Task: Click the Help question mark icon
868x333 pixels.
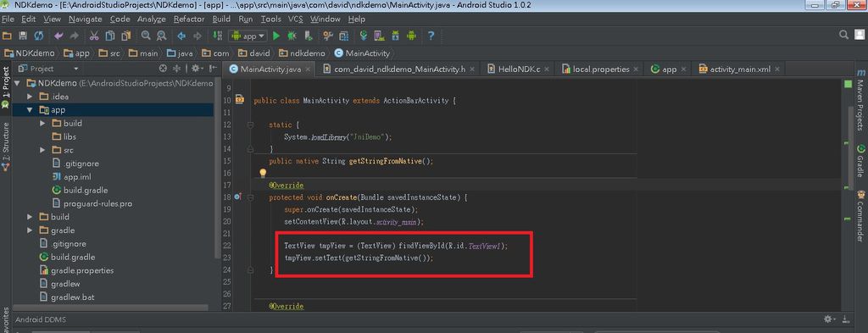Action: [431, 36]
